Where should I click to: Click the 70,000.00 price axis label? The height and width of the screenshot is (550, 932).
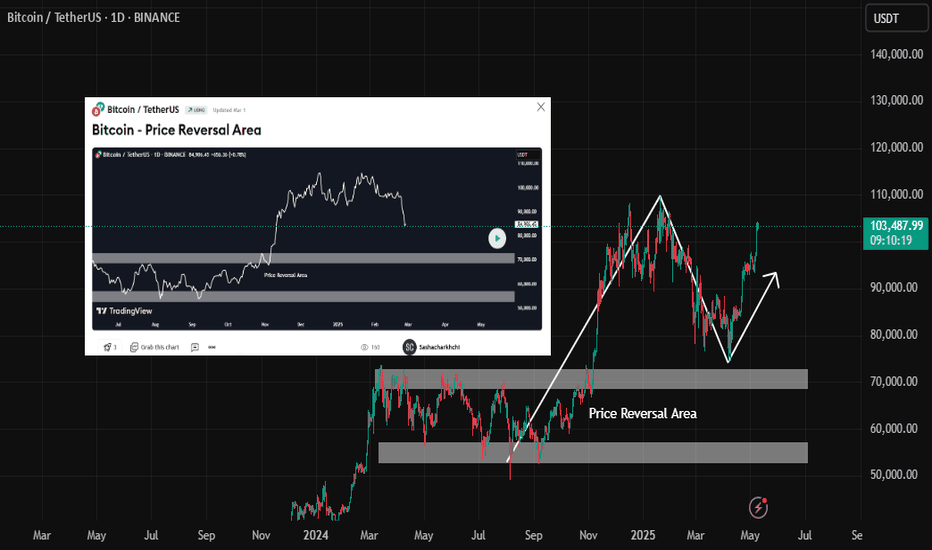click(x=893, y=381)
